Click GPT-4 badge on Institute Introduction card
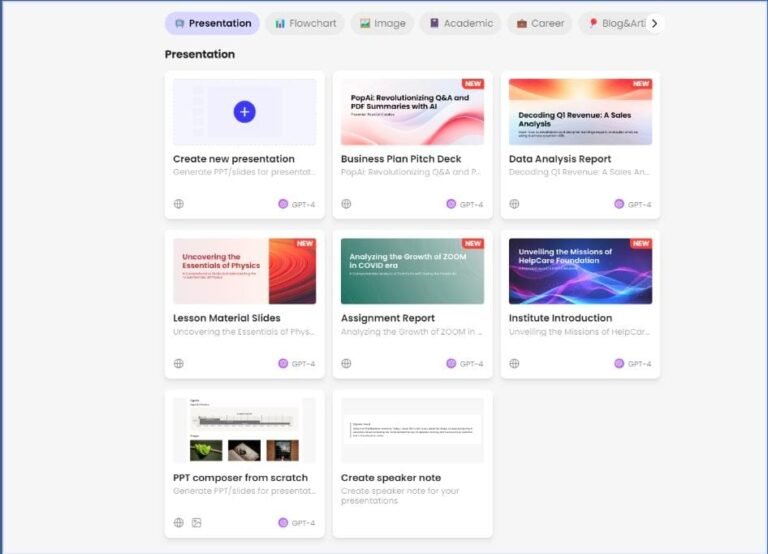768x554 pixels. click(633, 363)
